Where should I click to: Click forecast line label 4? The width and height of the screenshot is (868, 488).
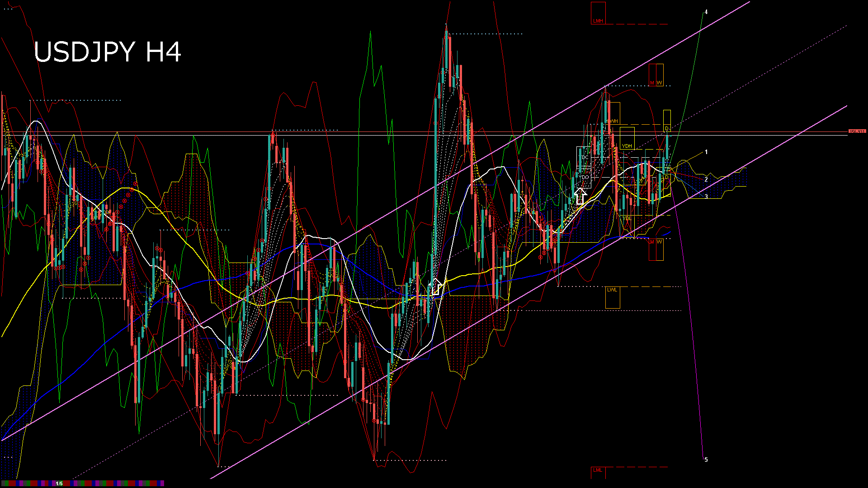[x=706, y=12]
